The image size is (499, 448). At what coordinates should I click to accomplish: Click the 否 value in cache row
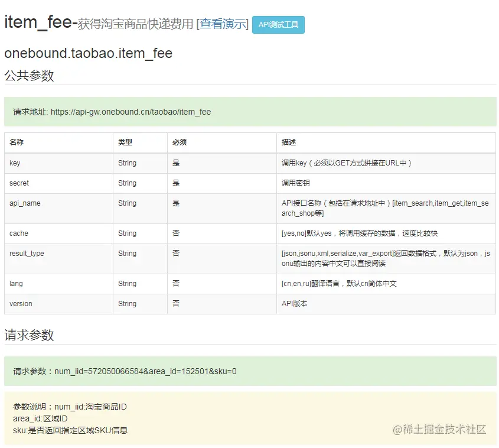pos(176,233)
